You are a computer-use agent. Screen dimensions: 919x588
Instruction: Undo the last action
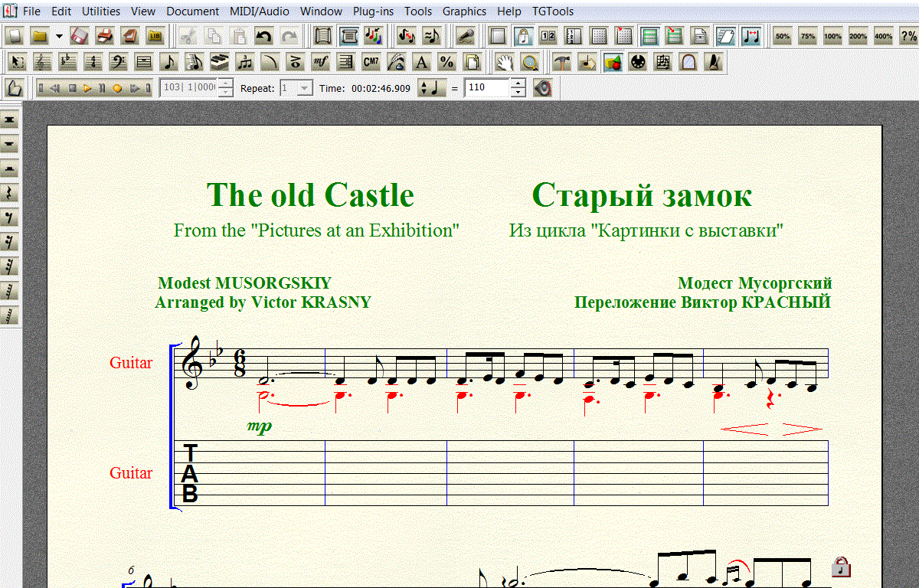click(x=263, y=36)
